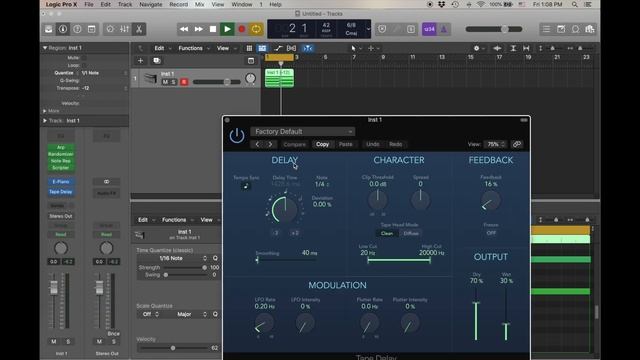Open LCD display mode dropdown arrow
The width and height of the screenshot is (640, 360).
click(x=368, y=29)
